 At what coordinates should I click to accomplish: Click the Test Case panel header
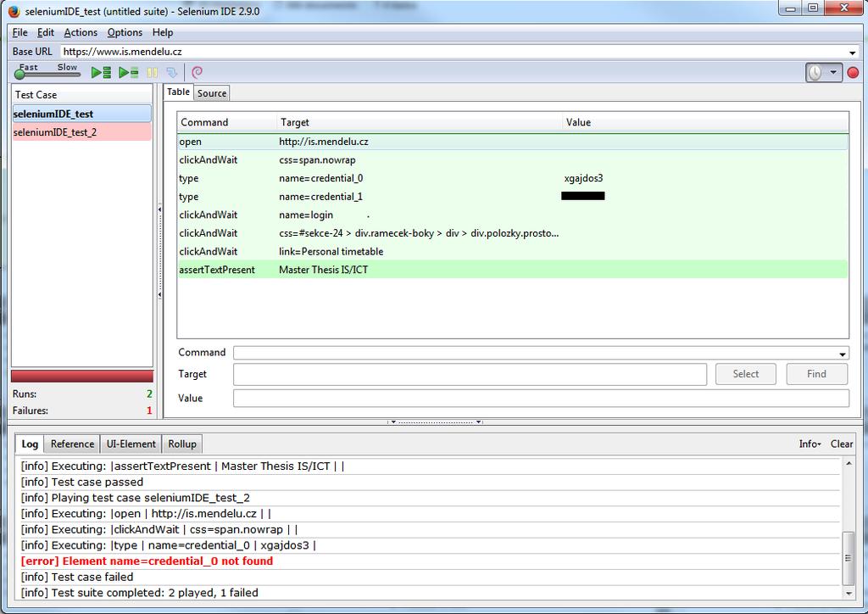coord(82,95)
